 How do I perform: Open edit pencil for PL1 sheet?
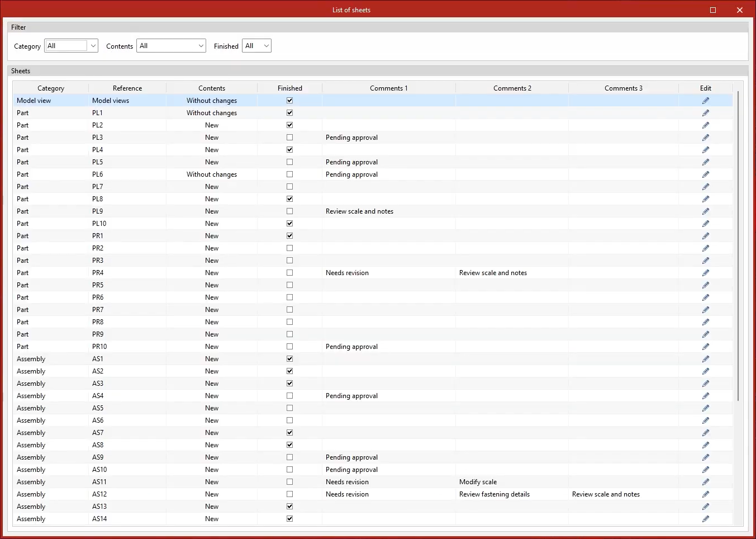click(x=706, y=113)
